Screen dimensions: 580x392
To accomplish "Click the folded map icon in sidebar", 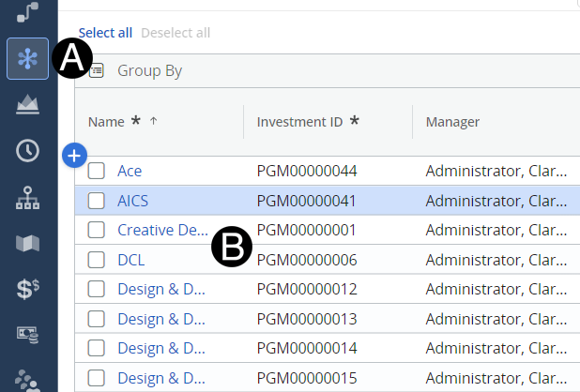I will (27, 243).
